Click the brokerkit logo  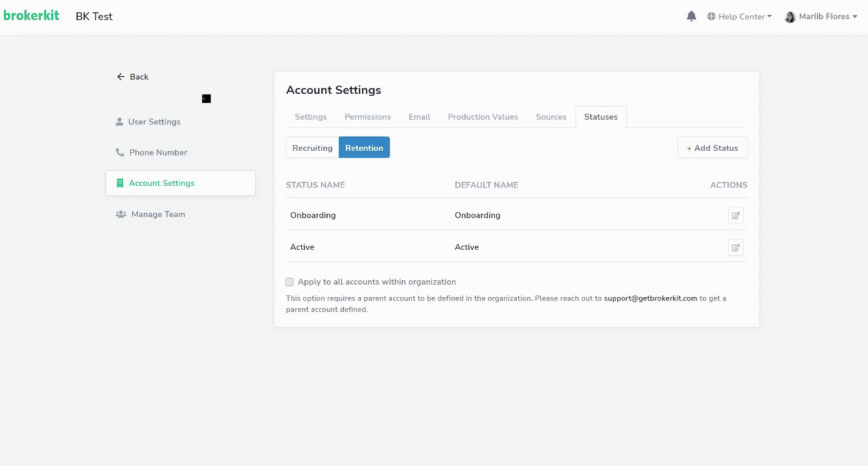[x=31, y=15]
